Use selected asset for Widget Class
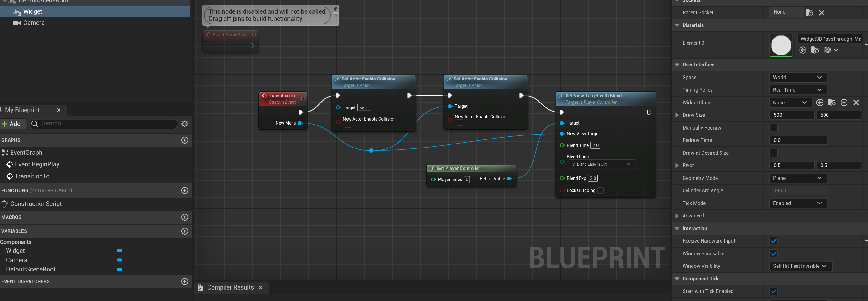Screen dimensions: 868x301 (x=820, y=103)
